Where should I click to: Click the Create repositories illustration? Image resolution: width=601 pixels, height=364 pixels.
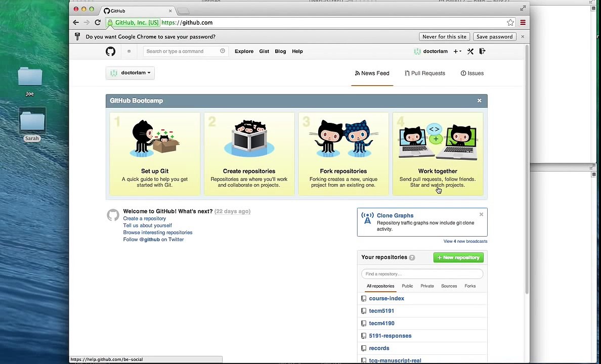[x=249, y=139]
